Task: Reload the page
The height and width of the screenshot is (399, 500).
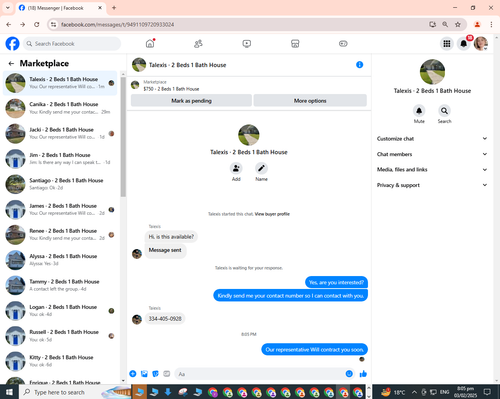Action: click(37, 24)
